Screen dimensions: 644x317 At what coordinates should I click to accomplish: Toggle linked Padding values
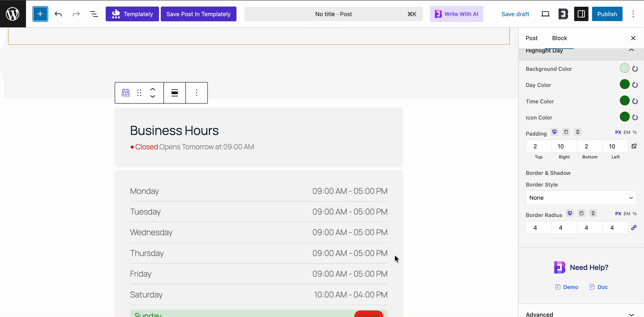coord(634,146)
